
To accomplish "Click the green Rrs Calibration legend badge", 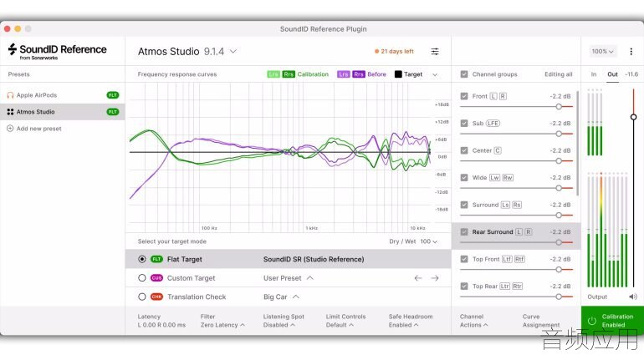I will click(x=289, y=74).
